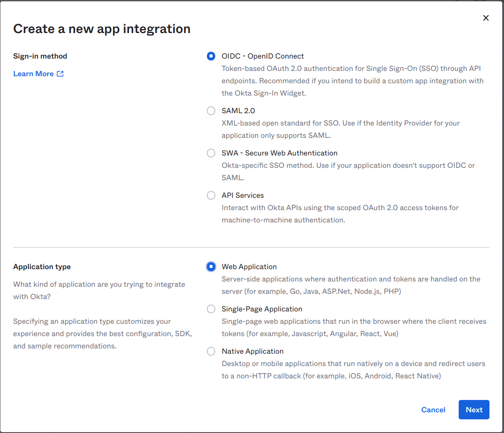The width and height of the screenshot is (504, 433).
Task: Select the SAML 2.0 radio button
Action: pyautogui.click(x=211, y=111)
